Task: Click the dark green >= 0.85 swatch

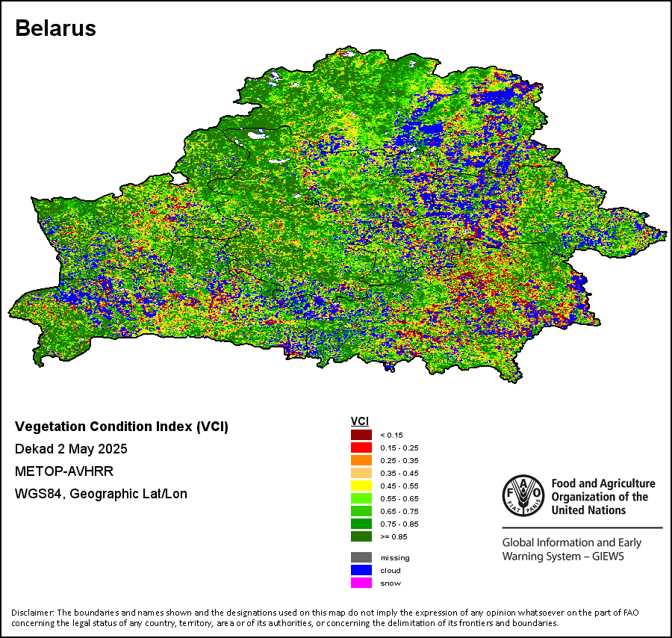Action: tap(361, 536)
